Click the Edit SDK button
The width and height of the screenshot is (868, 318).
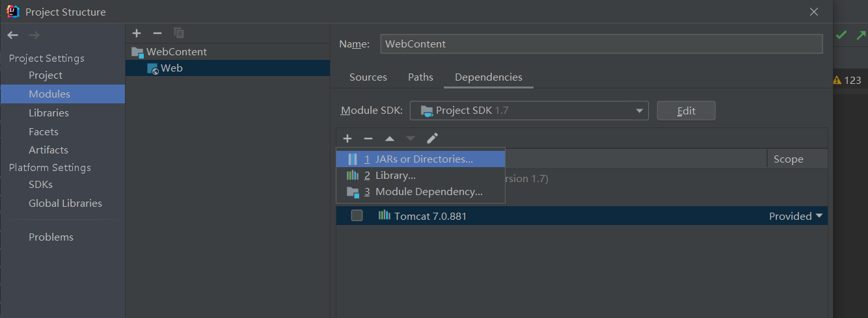coord(686,111)
